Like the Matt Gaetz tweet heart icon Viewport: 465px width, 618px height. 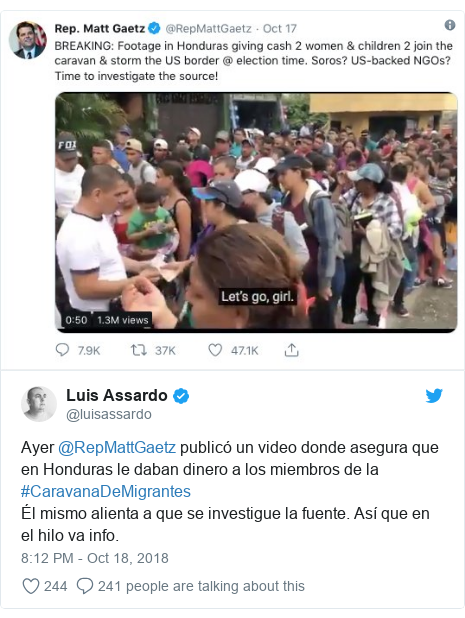coord(215,350)
